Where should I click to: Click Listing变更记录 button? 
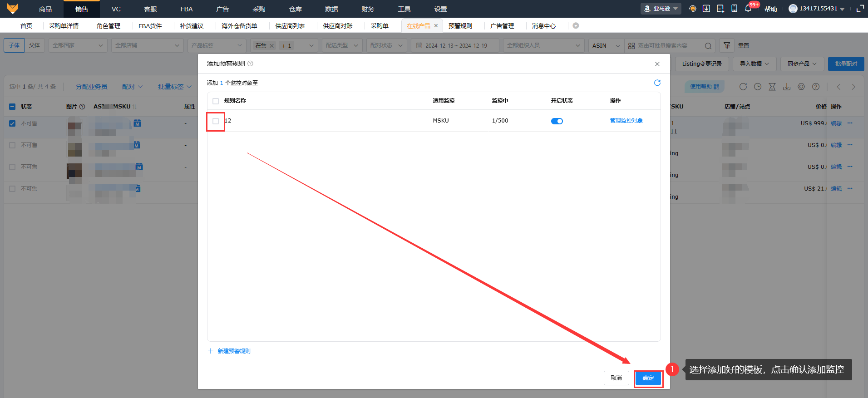[702, 64]
